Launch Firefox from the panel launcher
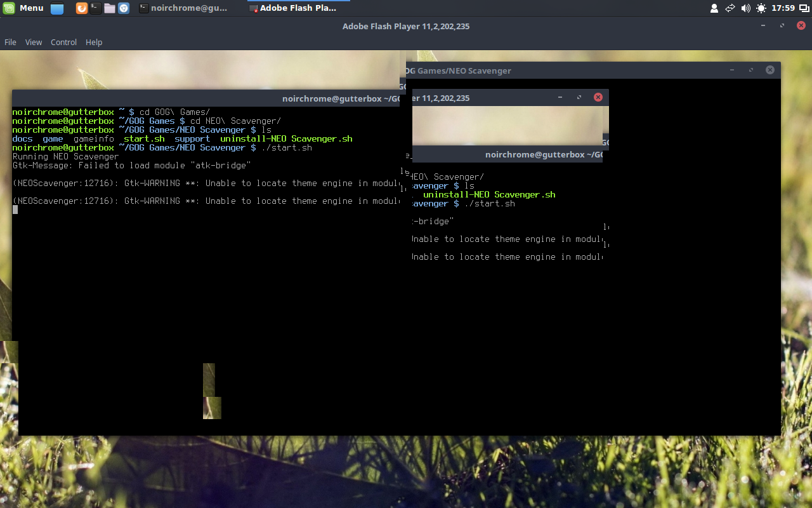 click(82, 8)
